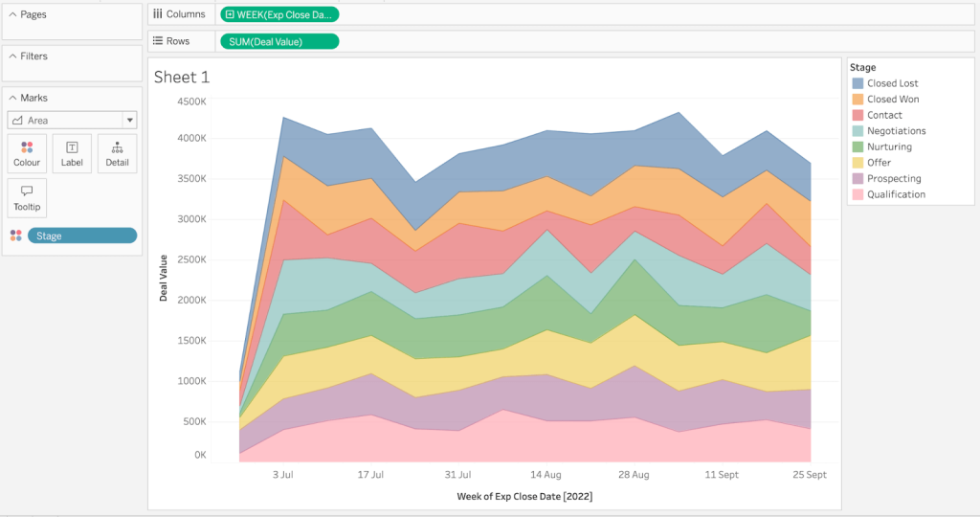Viewport: 980px width, 517px height.
Task: Click the Contact legend colour swatch
Action: coord(857,115)
